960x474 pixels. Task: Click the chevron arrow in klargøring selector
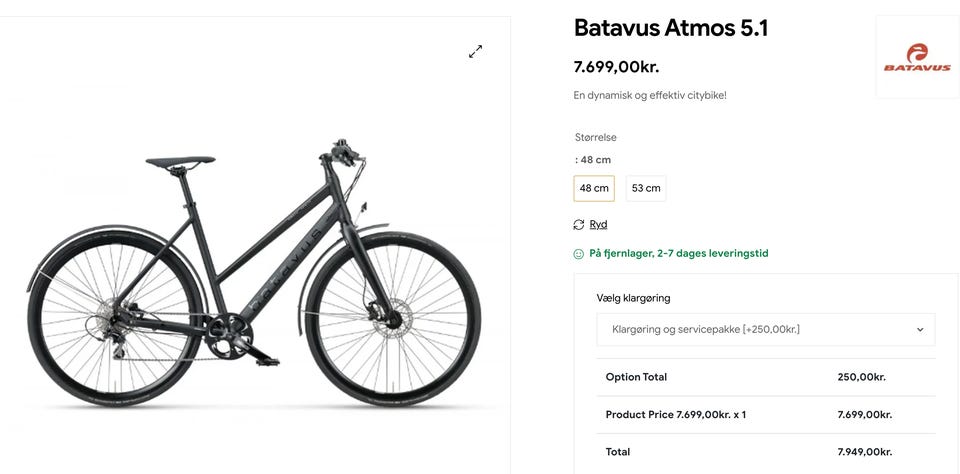coord(920,329)
